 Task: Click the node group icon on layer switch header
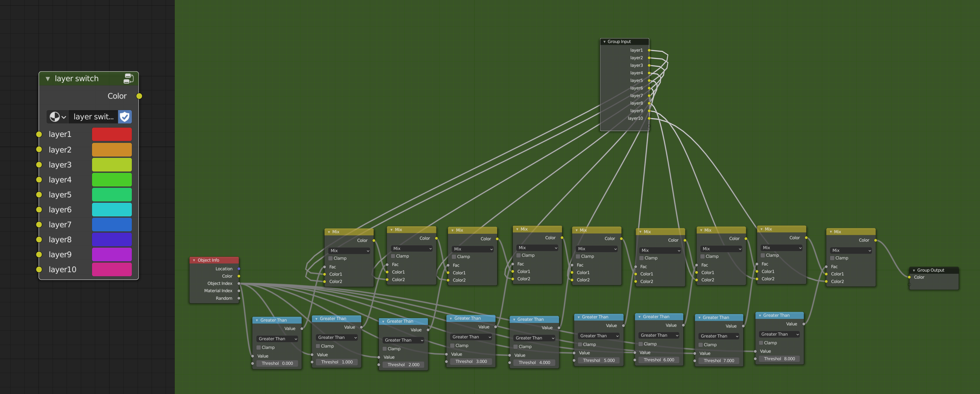(x=129, y=78)
